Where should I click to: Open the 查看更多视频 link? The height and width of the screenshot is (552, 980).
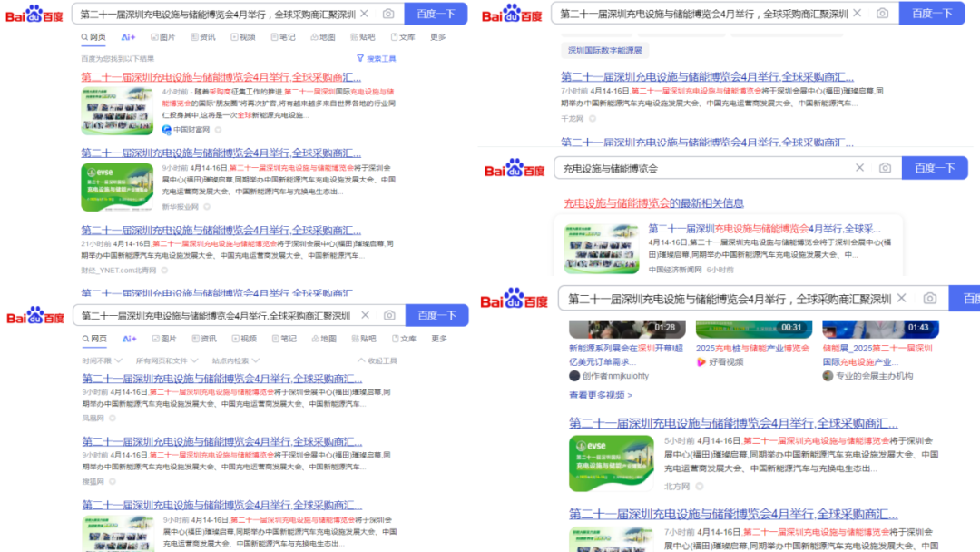click(x=600, y=396)
